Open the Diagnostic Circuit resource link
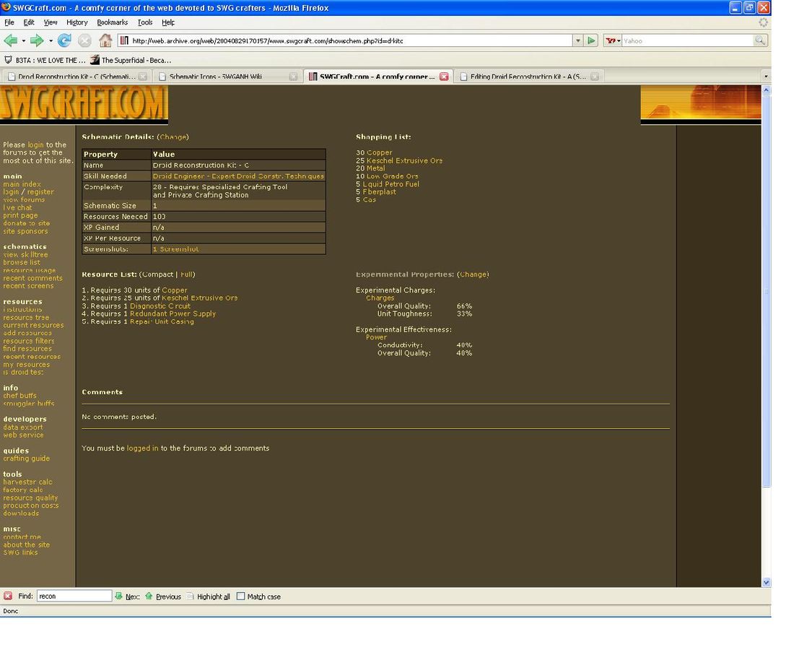Viewport: 812px width, 650px height. (160, 305)
